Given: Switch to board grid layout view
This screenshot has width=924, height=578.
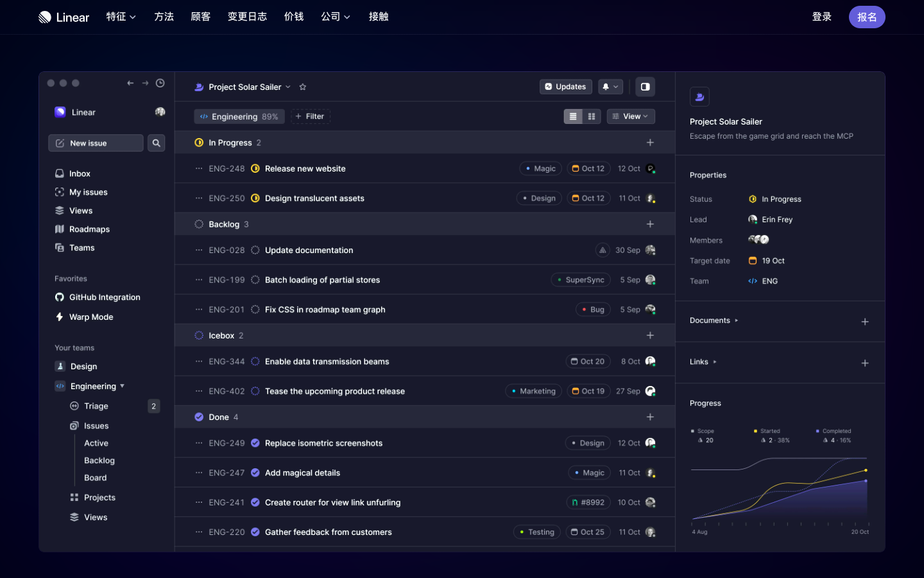Looking at the screenshot, I should 592,116.
